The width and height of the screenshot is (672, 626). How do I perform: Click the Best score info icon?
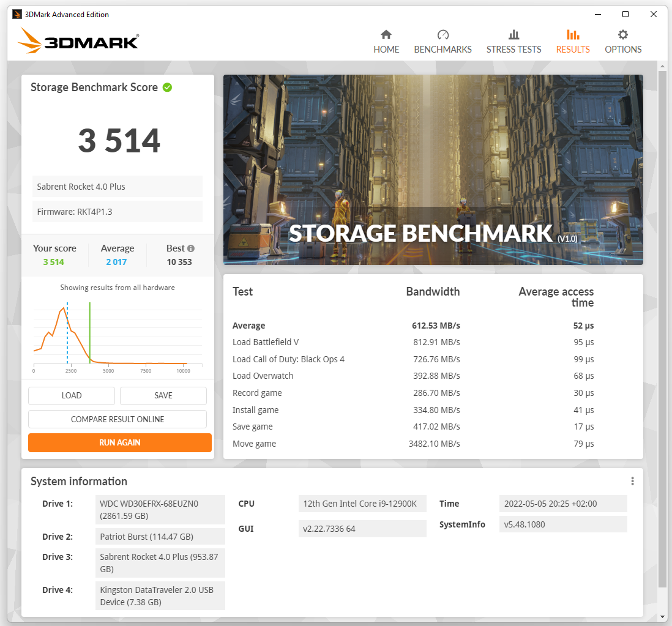click(191, 248)
